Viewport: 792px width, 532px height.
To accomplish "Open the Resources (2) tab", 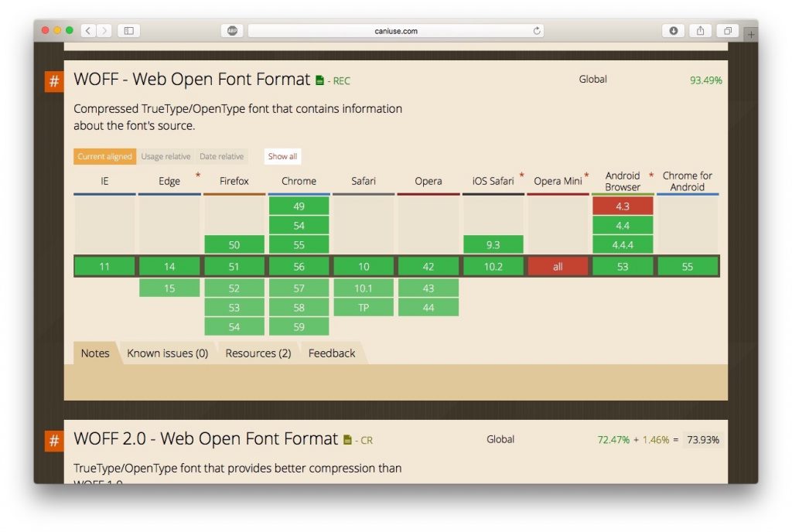I will (x=258, y=353).
